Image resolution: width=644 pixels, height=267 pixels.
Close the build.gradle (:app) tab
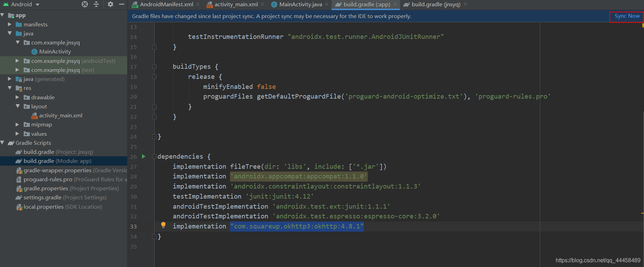395,4
